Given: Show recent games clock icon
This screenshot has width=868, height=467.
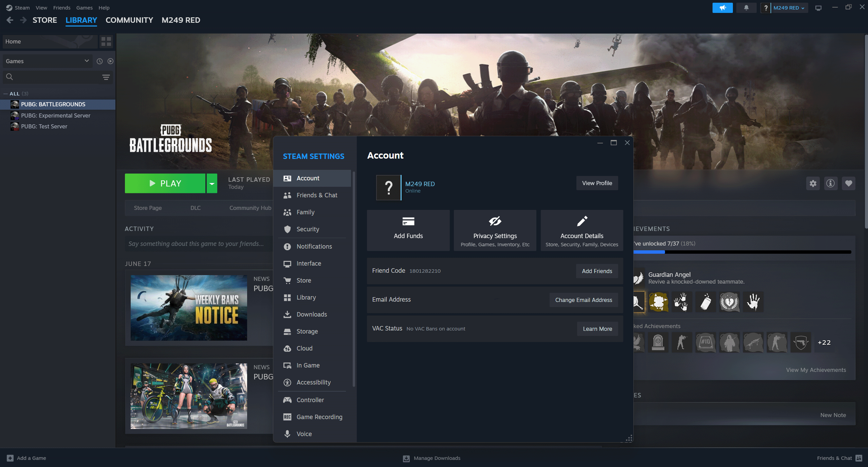Looking at the screenshot, I should pos(99,61).
